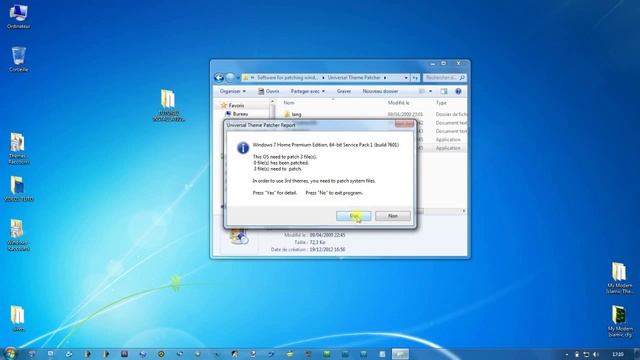Screen dimensions: 640x360
Task: Click Graver in the Explorer toolbar
Action: (x=344, y=91)
